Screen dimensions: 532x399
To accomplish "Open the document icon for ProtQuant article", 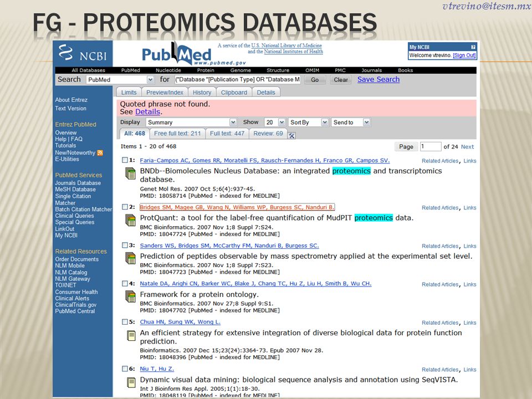I will point(130,220).
